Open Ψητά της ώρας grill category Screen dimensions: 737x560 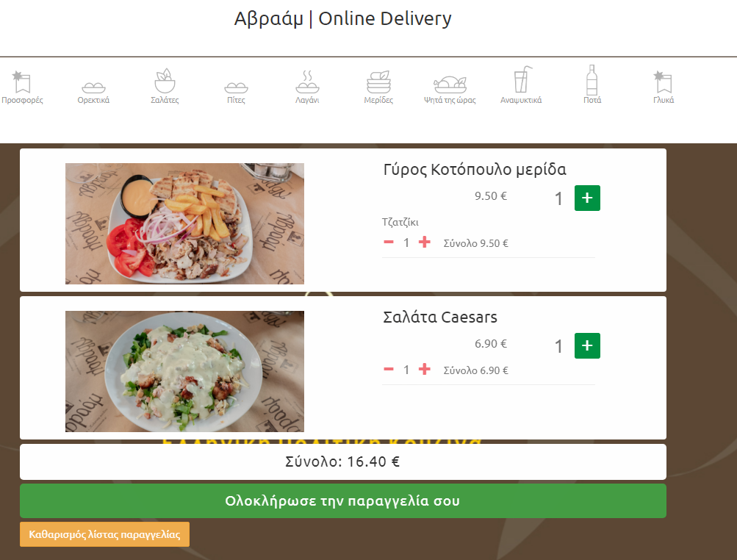click(x=450, y=87)
